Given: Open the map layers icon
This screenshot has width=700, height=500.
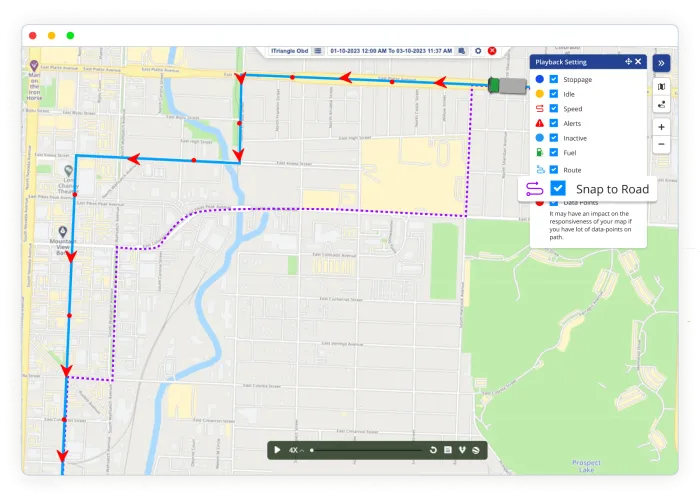Looking at the screenshot, I should pyautogui.click(x=661, y=87).
